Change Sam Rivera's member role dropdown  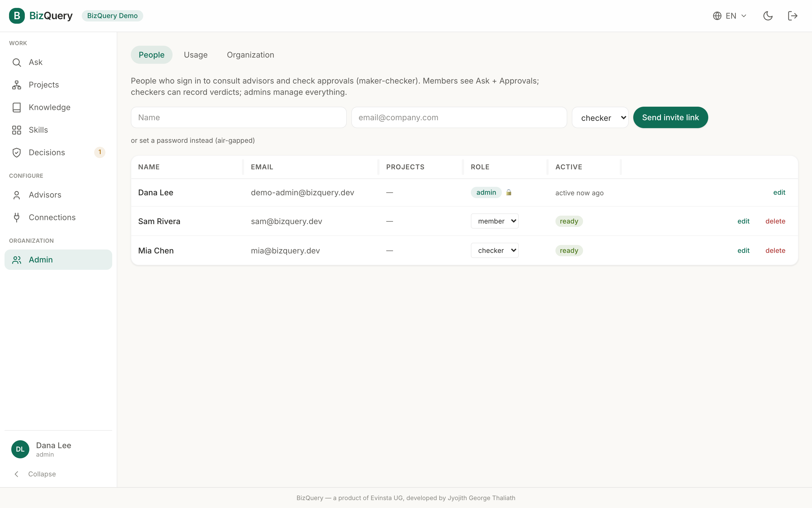495,221
